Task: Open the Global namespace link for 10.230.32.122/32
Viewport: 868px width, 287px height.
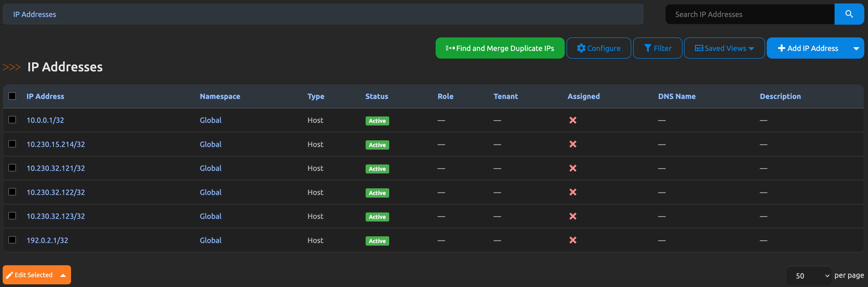Action: pos(210,192)
